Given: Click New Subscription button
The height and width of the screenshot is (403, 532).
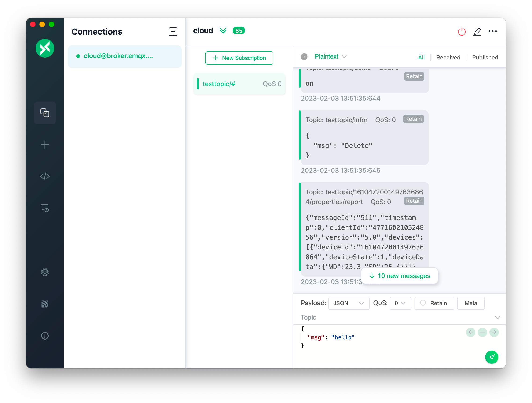Looking at the screenshot, I should pyautogui.click(x=239, y=58).
